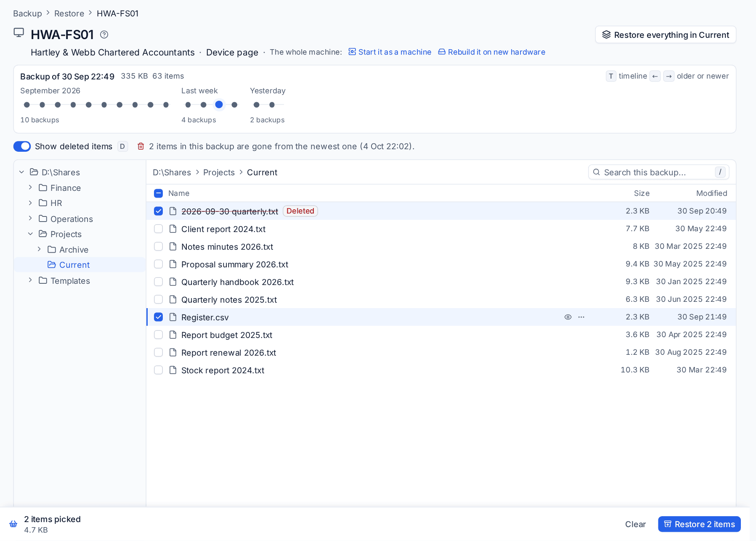Open the more options menu for Register.csv
This screenshot has height=541, width=756.
(581, 317)
